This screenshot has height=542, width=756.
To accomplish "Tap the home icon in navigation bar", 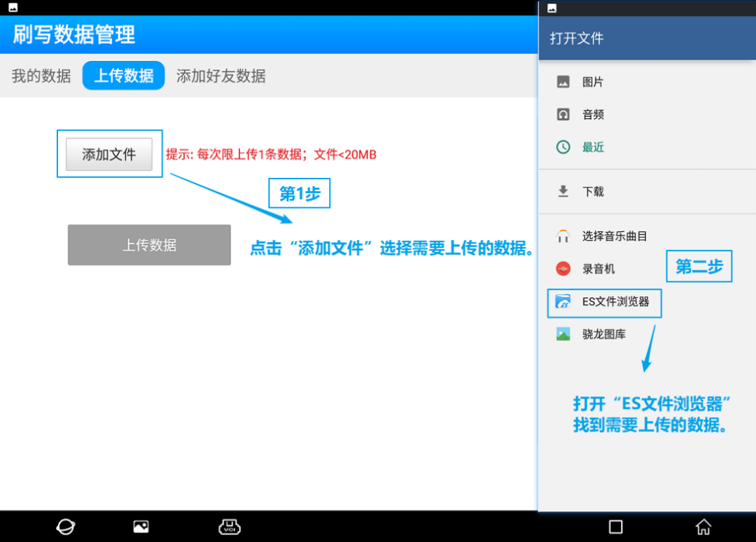I will coord(703,527).
